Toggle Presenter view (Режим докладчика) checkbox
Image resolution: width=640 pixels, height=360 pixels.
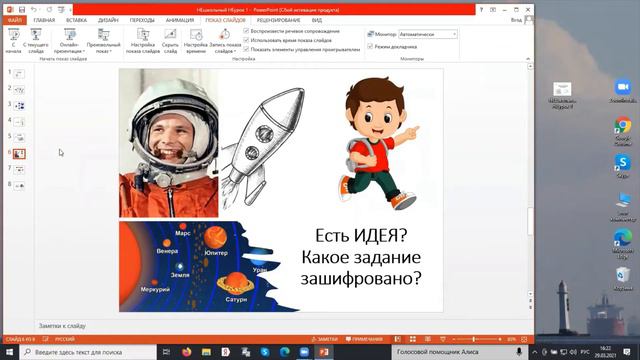pos(370,47)
